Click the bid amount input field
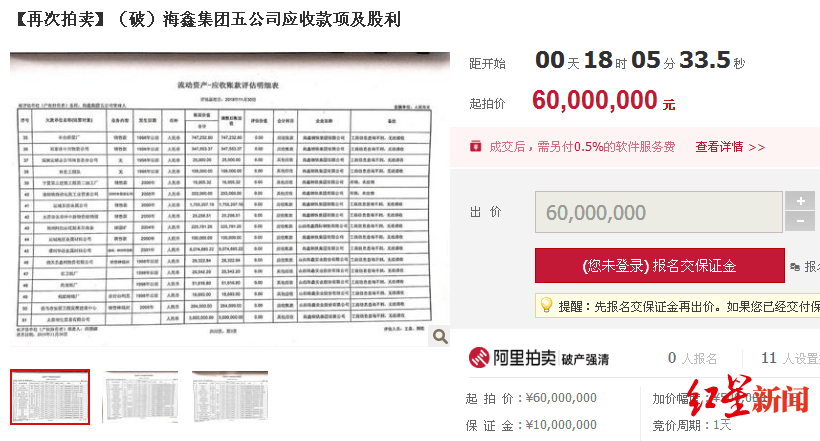This screenshot has width=820, height=441. point(658,212)
